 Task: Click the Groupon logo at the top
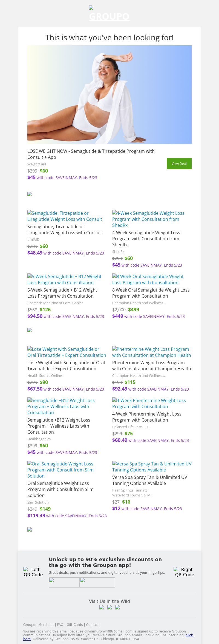109,13
